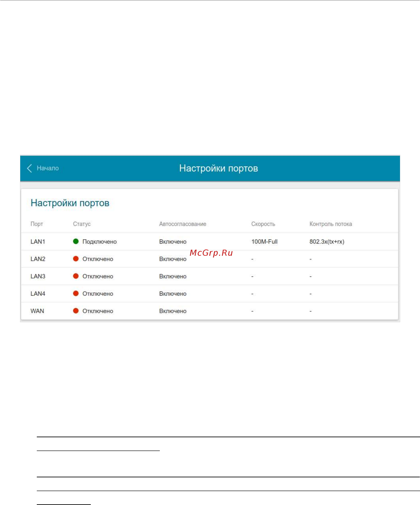Select the LAN3 port row
Viewport: 420px width, 505px height.
point(209,276)
